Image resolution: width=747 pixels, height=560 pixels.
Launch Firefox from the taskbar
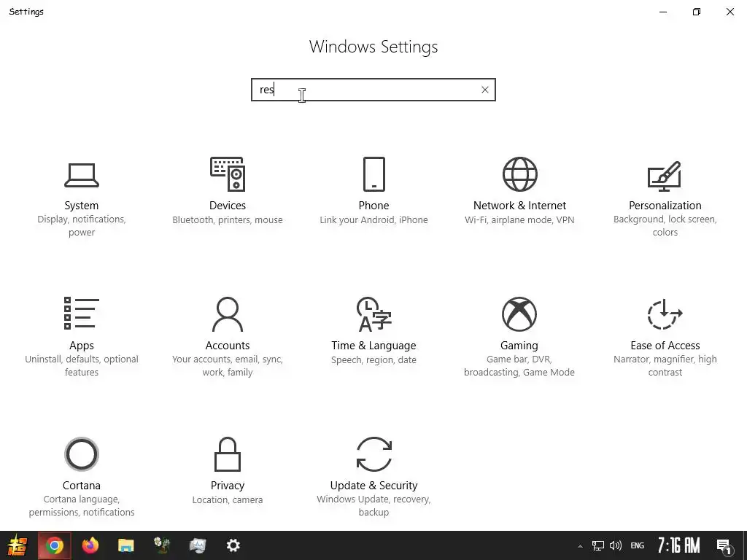coord(90,545)
